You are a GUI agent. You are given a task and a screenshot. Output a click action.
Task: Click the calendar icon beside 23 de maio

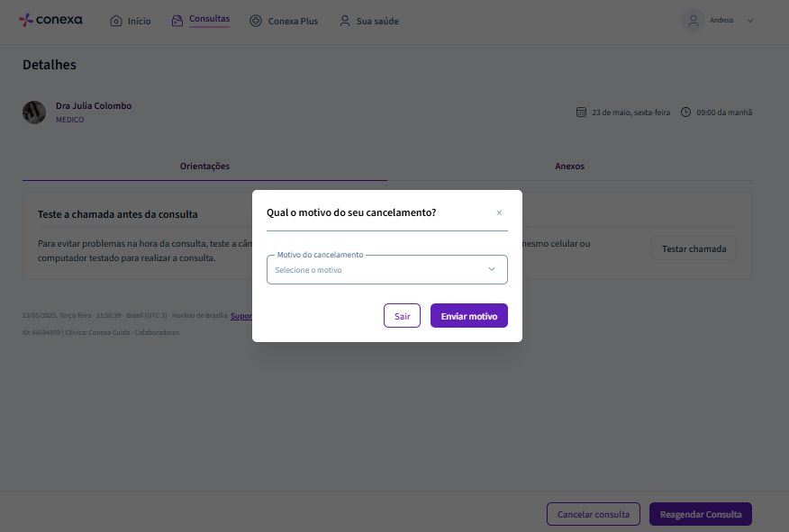(x=581, y=113)
